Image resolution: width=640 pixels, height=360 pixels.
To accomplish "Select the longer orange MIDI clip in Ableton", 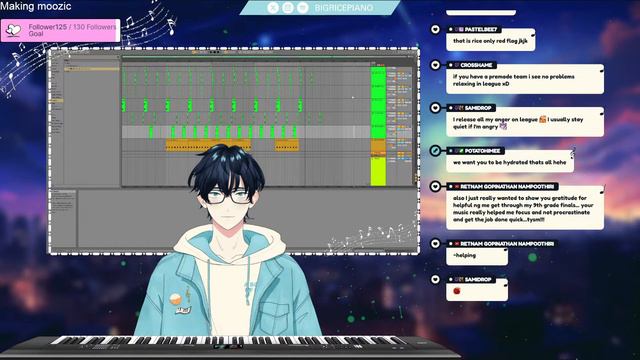I will pyautogui.click(x=209, y=145).
